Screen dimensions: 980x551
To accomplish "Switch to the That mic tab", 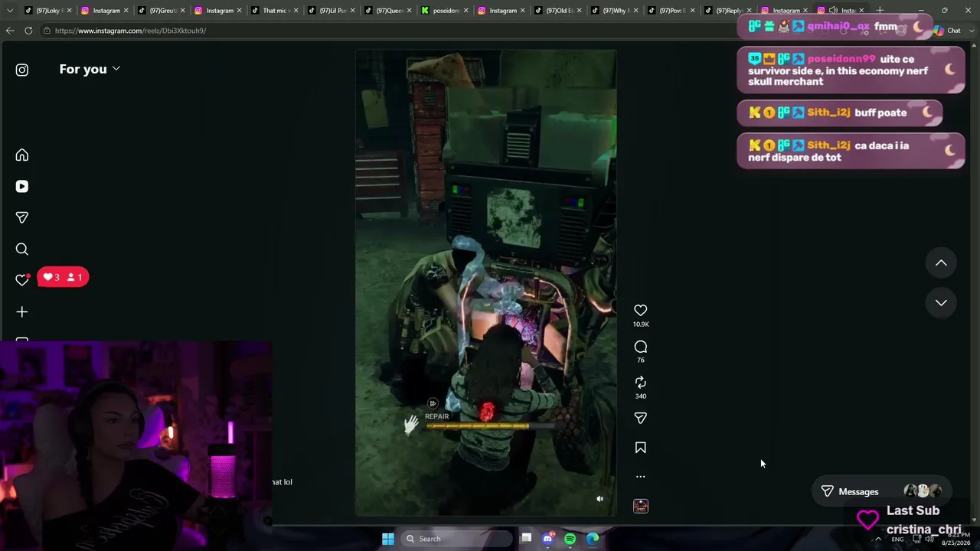I will click(x=275, y=11).
